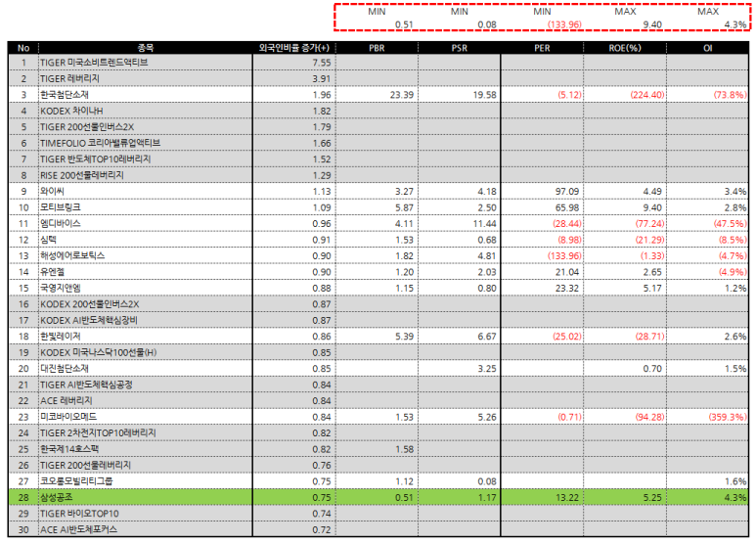The width and height of the screenshot is (756, 544).
Task: Click the 3.91 value for TIGER 레버리지
Action: 322,78
